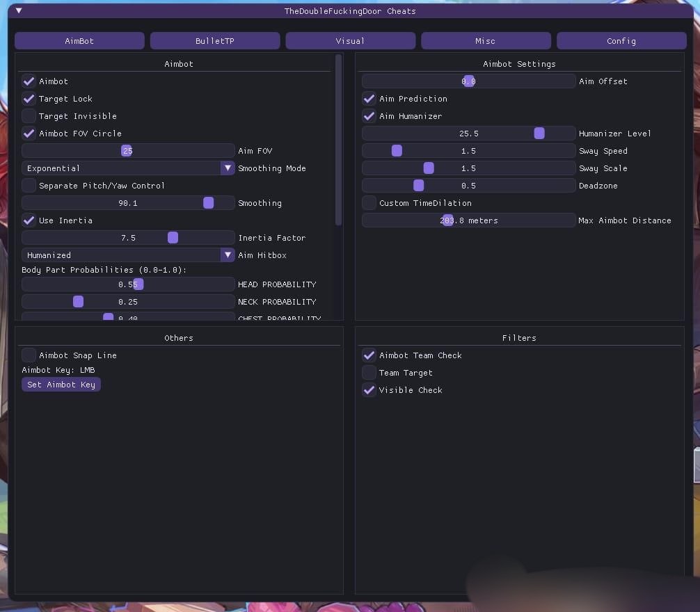
Task: Switch to the Visual tab
Action: pos(350,41)
